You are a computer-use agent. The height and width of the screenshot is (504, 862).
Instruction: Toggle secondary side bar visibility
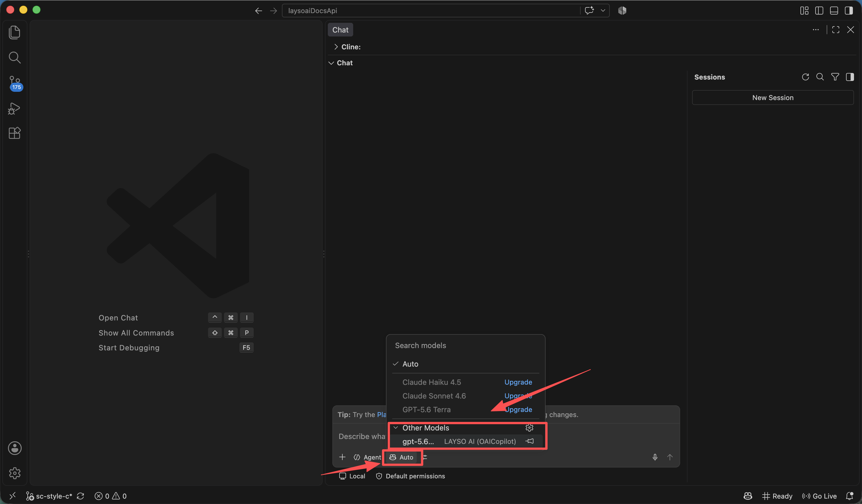click(x=849, y=11)
